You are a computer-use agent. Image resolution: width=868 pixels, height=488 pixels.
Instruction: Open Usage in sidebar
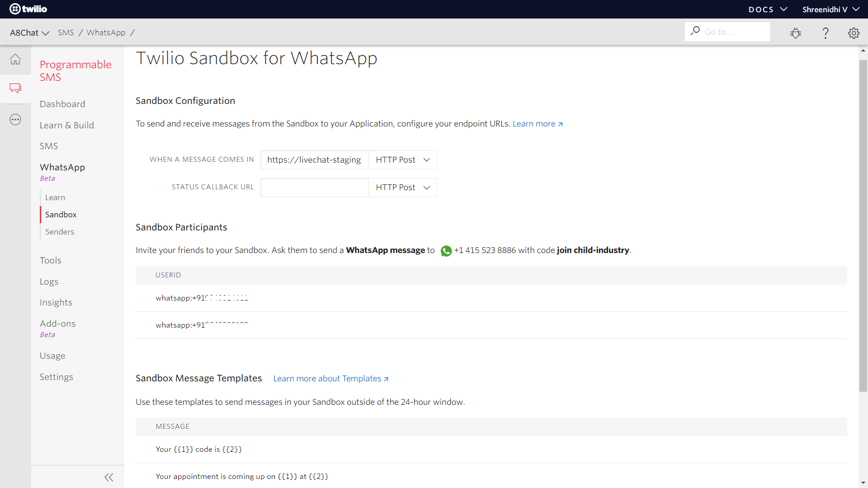pyautogui.click(x=52, y=356)
